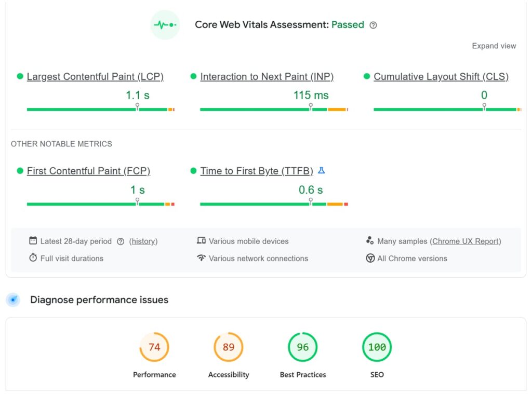Screen dimensions: 532x394
Task: Click the Performance label under score 74
Action: (154, 375)
